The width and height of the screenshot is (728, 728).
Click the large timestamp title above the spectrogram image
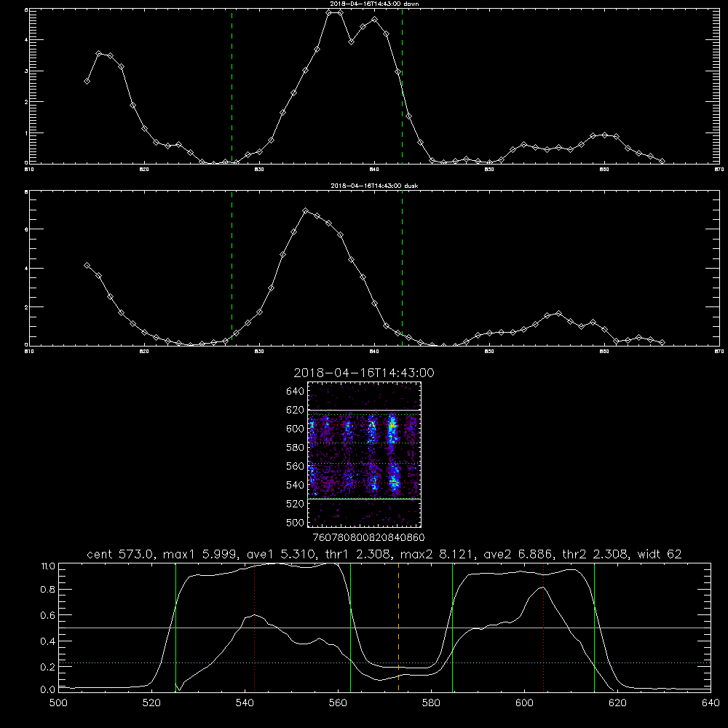click(364, 373)
